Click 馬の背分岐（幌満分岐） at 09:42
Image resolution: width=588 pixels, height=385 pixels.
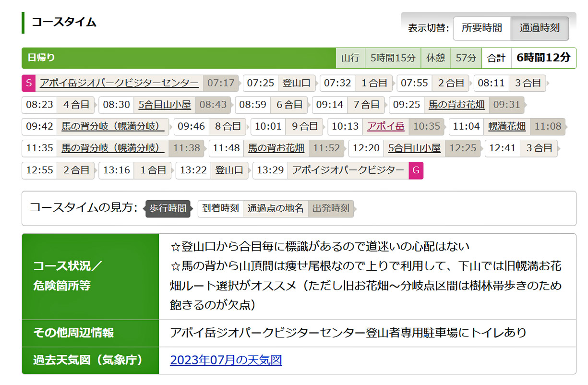coord(113,127)
